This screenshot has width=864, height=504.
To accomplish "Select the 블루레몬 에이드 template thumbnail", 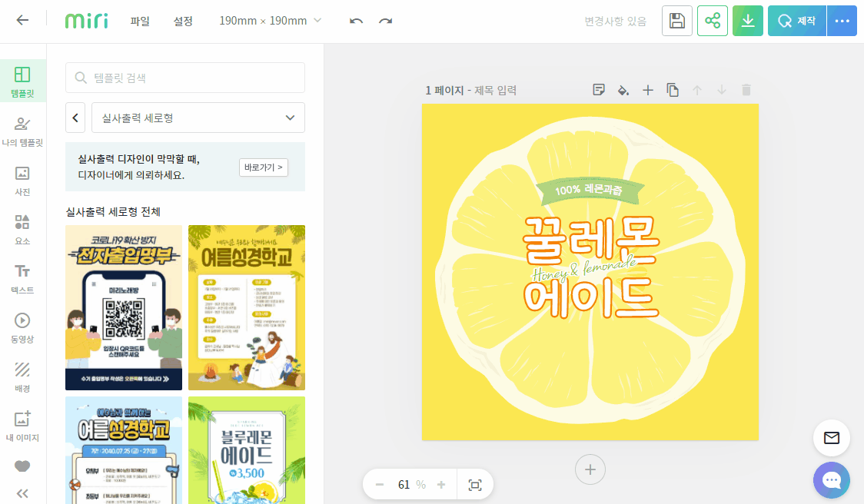I will click(x=246, y=450).
